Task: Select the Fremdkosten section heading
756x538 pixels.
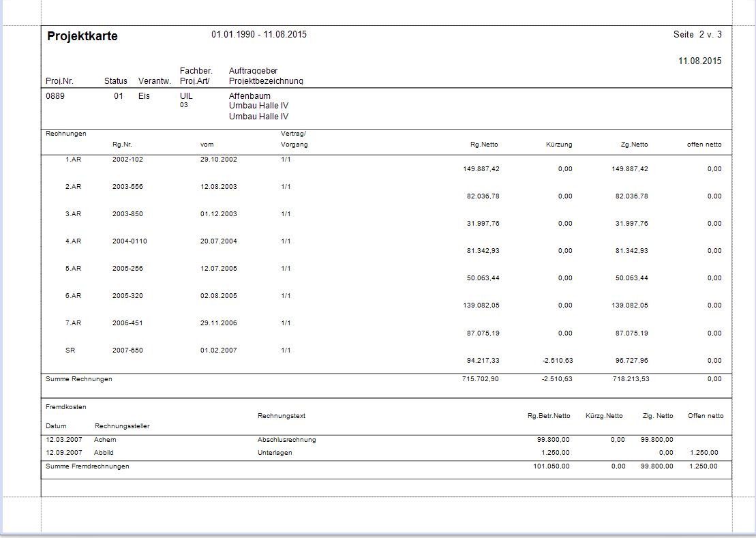Action: point(66,407)
